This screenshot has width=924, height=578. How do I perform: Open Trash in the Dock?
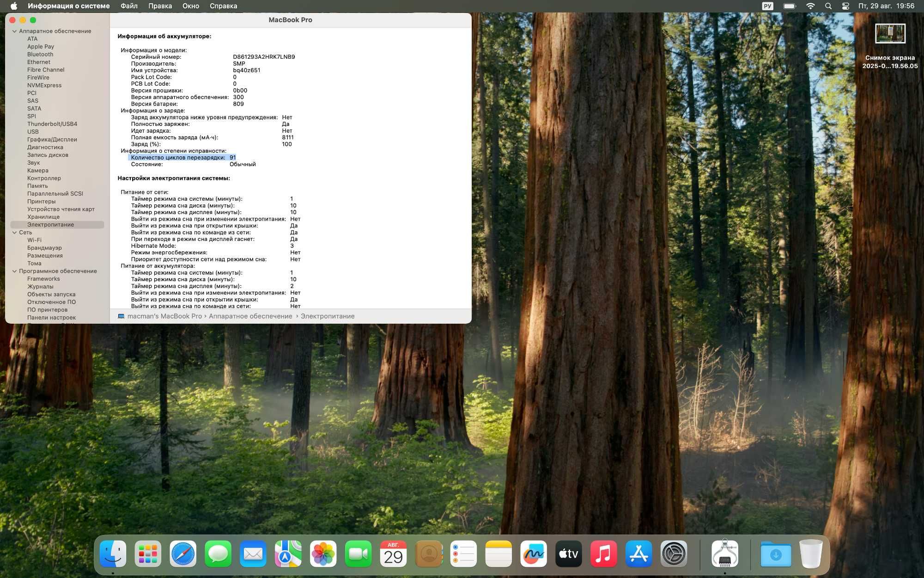pyautogui.click(x=811, y=553)
